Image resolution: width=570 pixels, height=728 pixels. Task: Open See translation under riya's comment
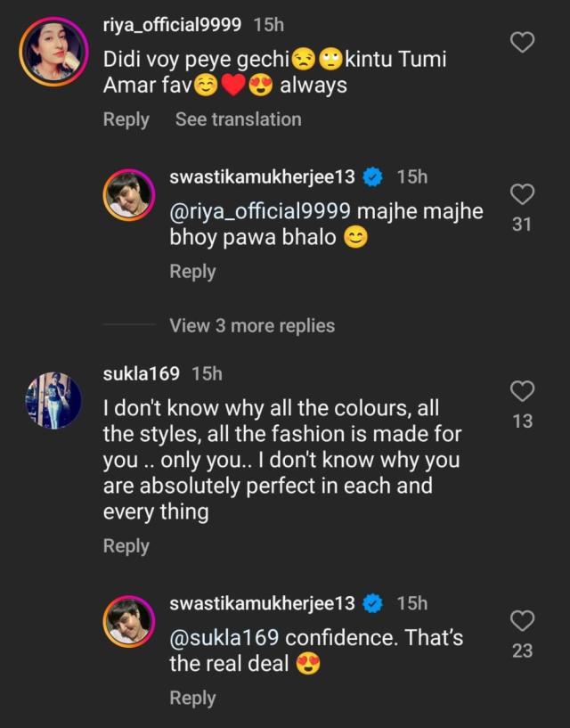[x=237, y=119]
